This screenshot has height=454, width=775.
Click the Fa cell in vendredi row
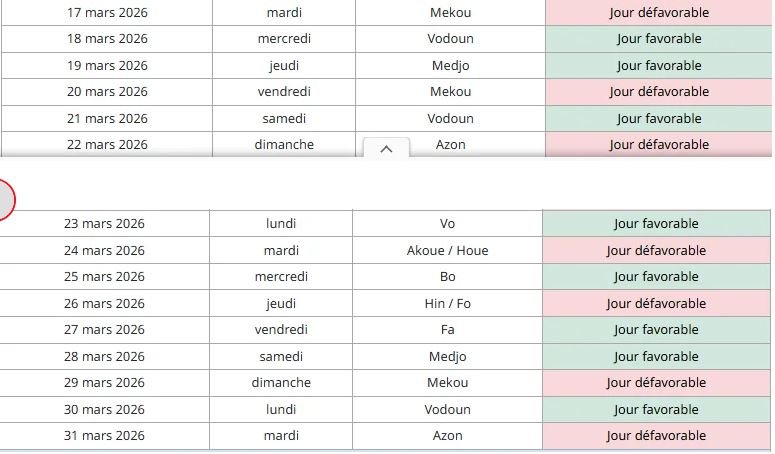[x=447, y=330]
